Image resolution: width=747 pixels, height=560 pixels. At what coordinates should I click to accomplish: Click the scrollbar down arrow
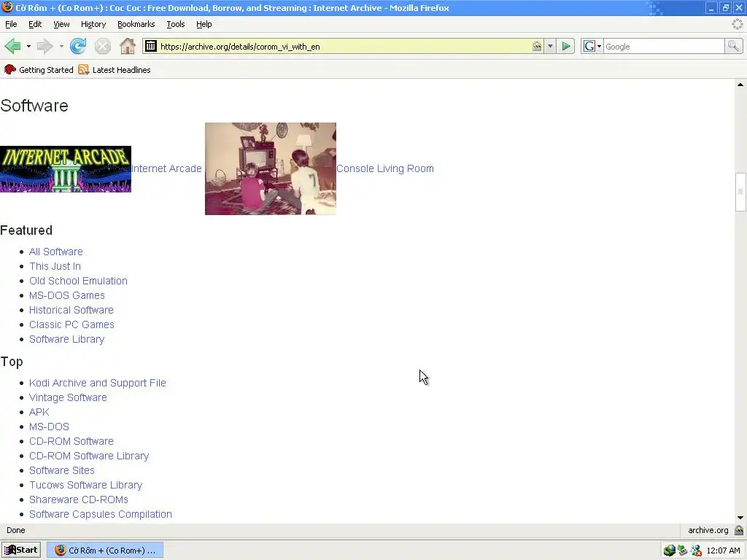740,518
